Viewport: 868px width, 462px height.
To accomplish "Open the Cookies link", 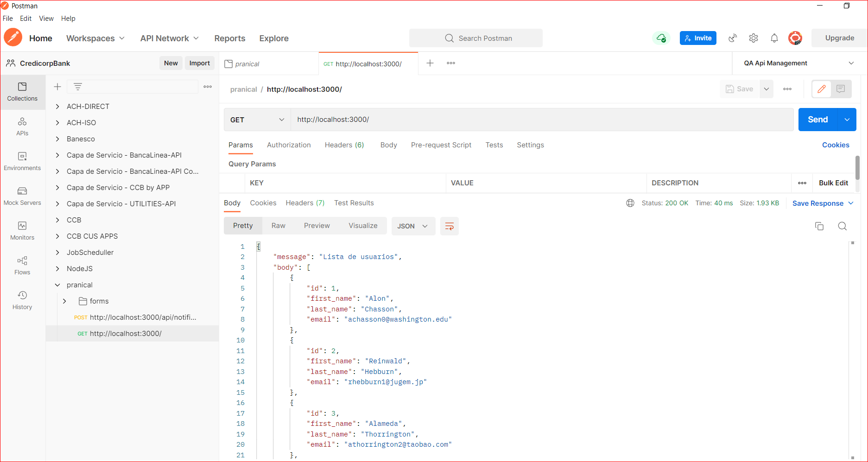I will click(836, 145).
